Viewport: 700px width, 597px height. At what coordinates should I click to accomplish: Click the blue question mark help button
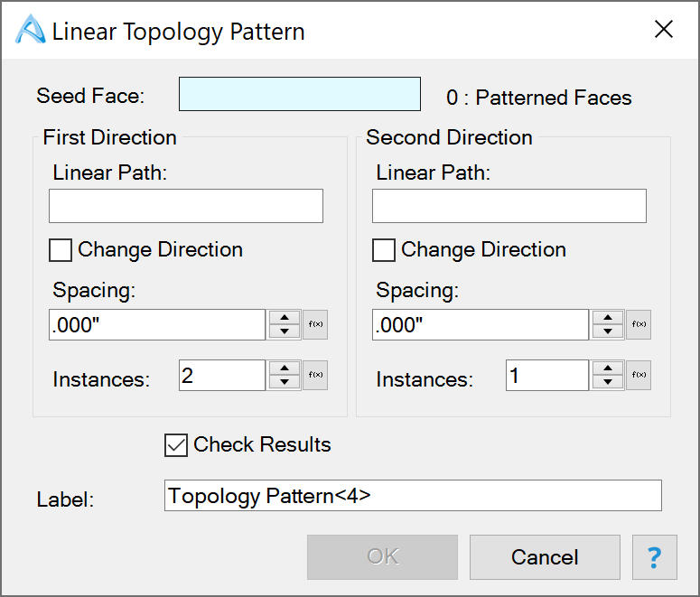click(655, 557)
